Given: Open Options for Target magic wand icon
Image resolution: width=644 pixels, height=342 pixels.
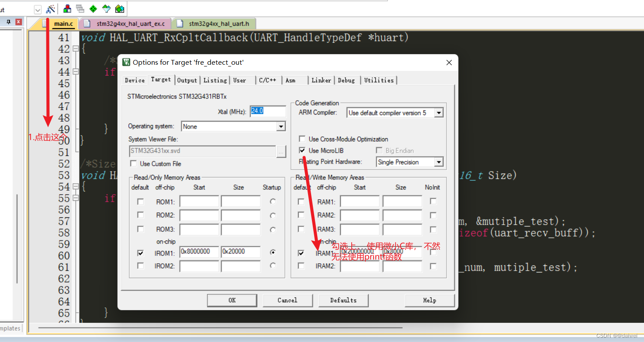Looking at the screenshot, I should [51, 9].
